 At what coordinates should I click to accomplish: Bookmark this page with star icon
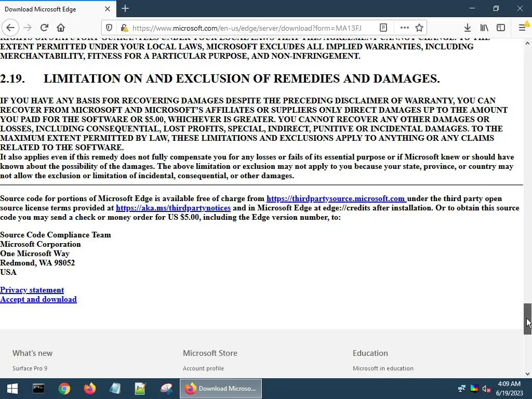[x=419, y=28]
